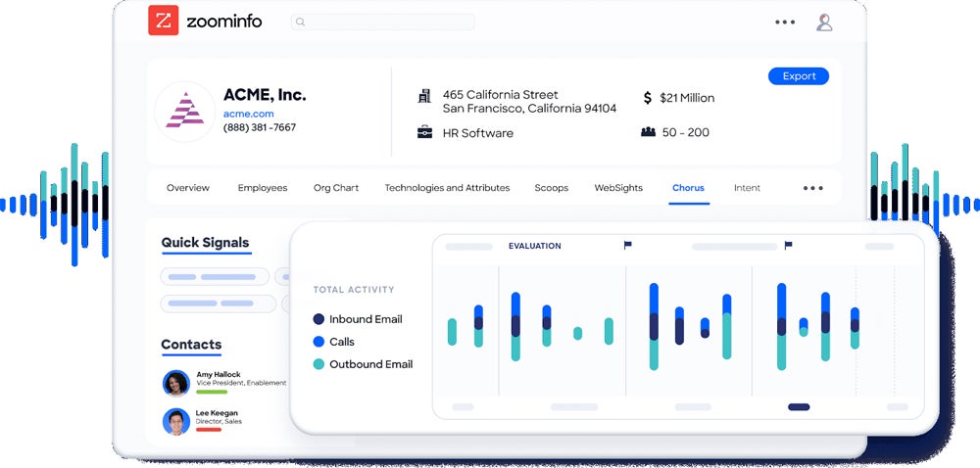
Task: Switch to the Overview tab
Action: point(188,188)
